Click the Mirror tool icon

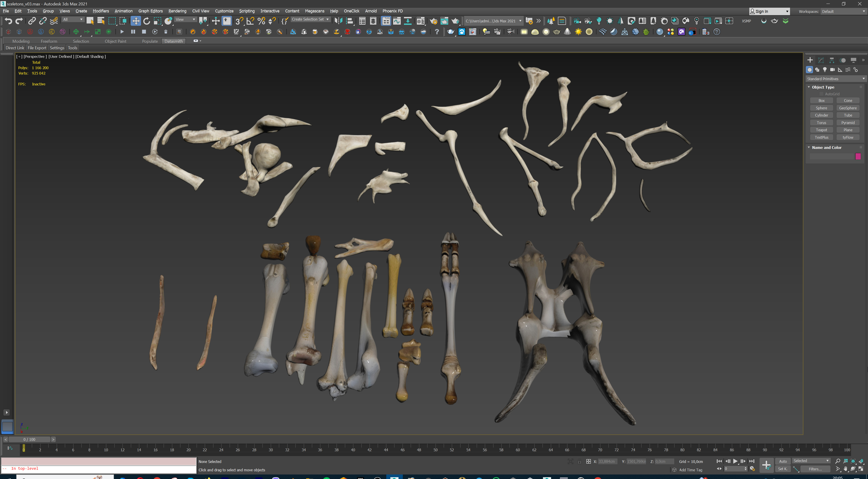(338, 21)
